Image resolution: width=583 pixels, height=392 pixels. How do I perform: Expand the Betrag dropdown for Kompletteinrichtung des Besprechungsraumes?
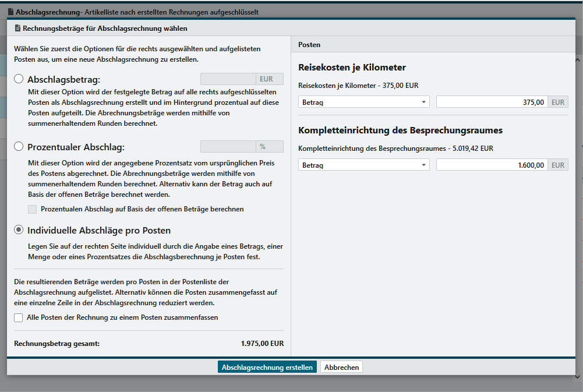364,165
